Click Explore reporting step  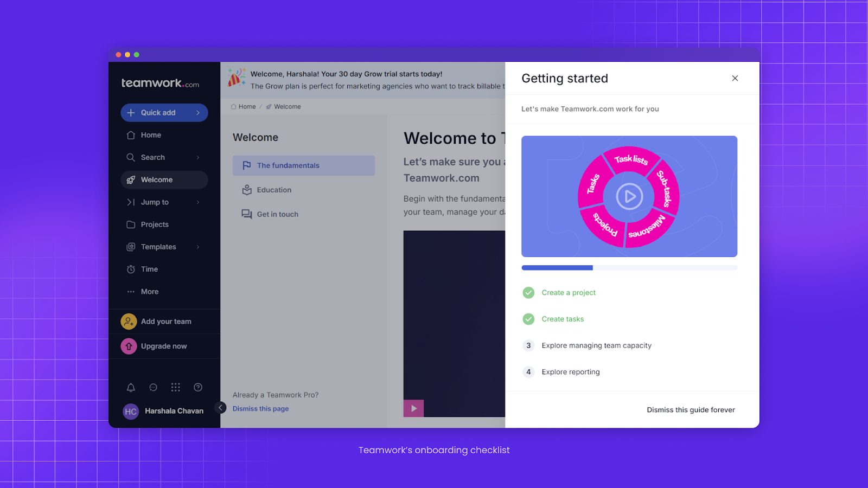[571, 372]
